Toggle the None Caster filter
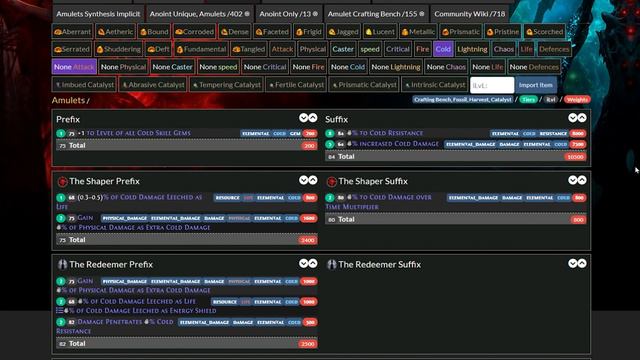Screen dimensions: 640x360 (x=172, y=67)
